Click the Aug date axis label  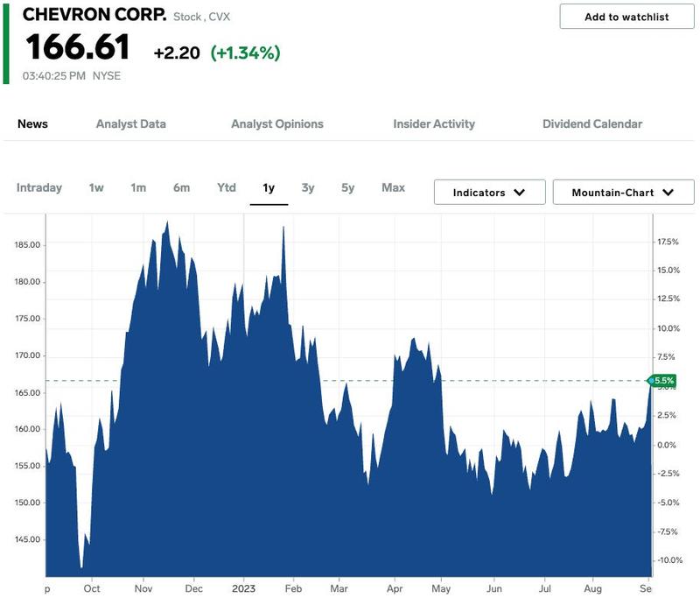coord(593,588)
